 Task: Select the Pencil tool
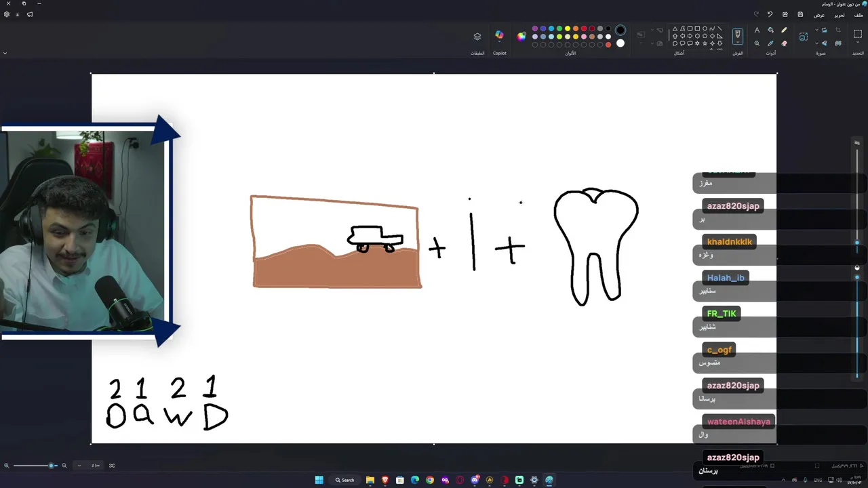pyautogui.click(x=784, y=30)
